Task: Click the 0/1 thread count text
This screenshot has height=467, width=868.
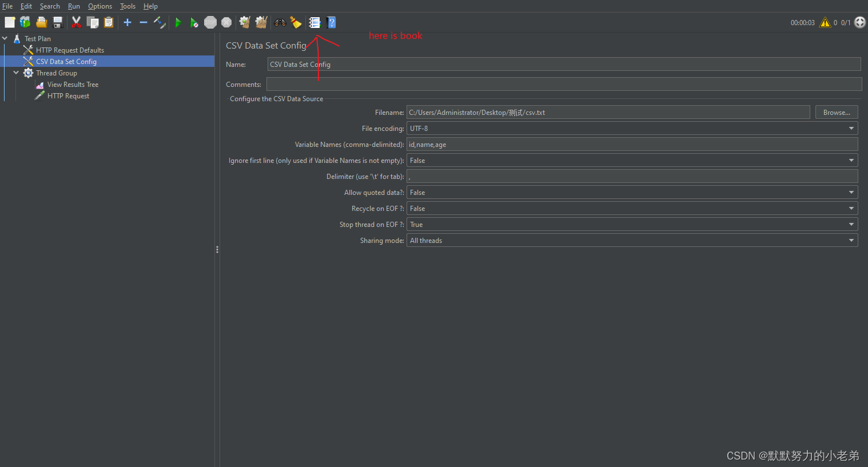Action: click(x=846, y=23)
